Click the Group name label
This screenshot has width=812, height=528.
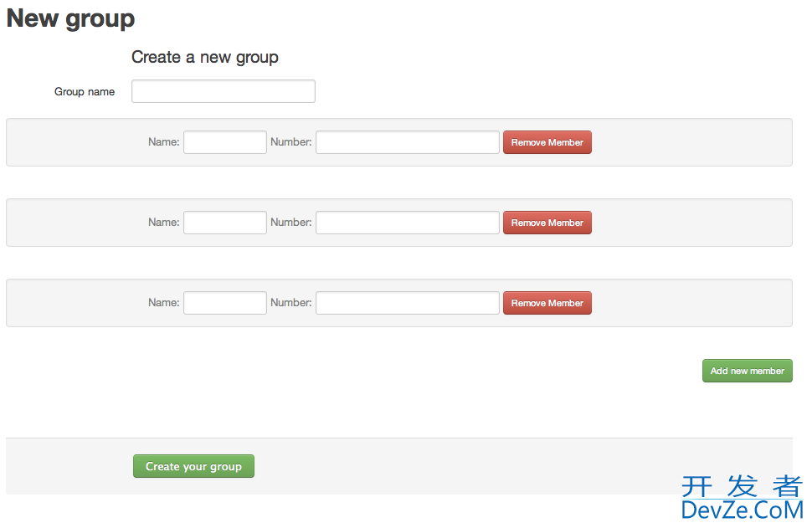tap(85, 91)
